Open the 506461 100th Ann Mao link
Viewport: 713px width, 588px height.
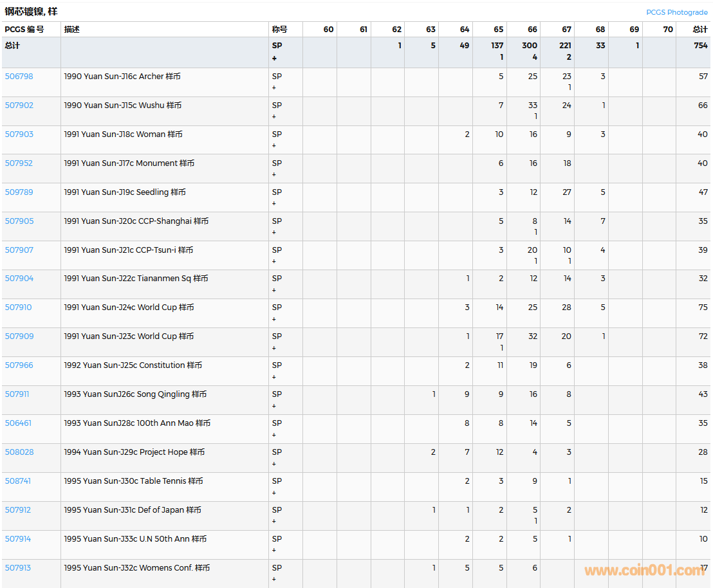coord(18,423)
